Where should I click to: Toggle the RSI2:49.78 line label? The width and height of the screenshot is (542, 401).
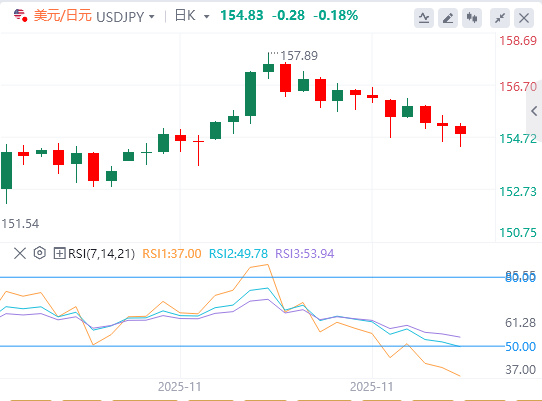point(238,254)
